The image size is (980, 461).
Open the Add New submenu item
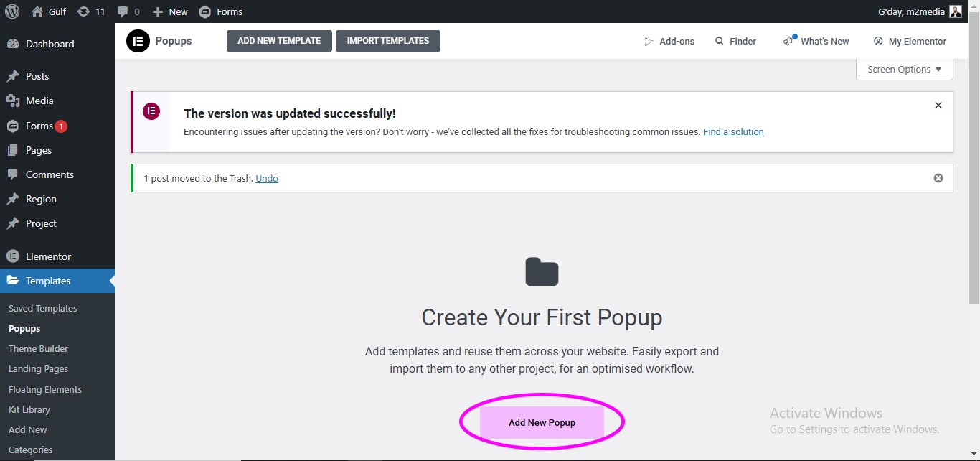(28, 429)
